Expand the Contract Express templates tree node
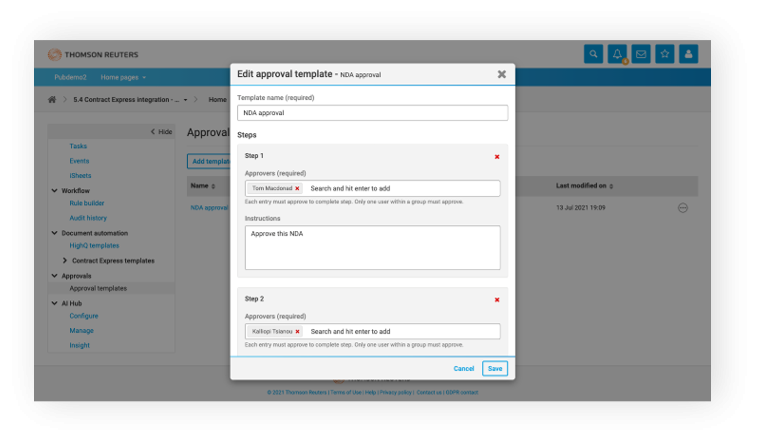Image resolution: width=758 pixels, height=442 pixels. [65, 261]
